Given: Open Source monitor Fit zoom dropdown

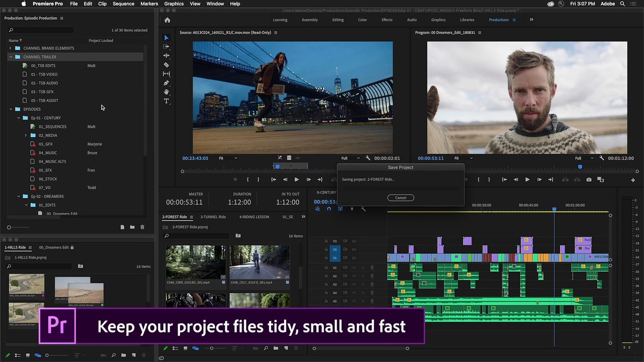Looking at the screenshot, I should tap(227, 158).
